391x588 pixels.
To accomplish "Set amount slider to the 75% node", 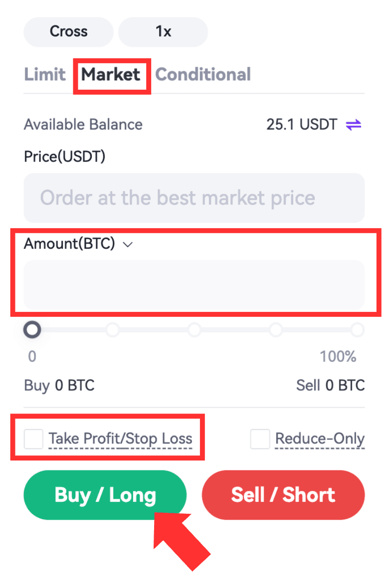I will [x=275, y=329].
